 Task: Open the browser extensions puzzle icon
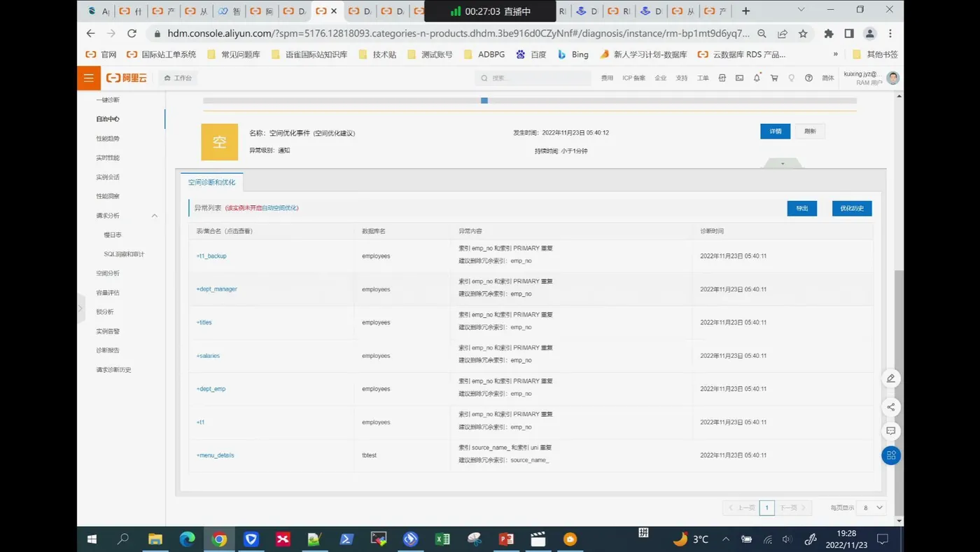coord(829,34)
